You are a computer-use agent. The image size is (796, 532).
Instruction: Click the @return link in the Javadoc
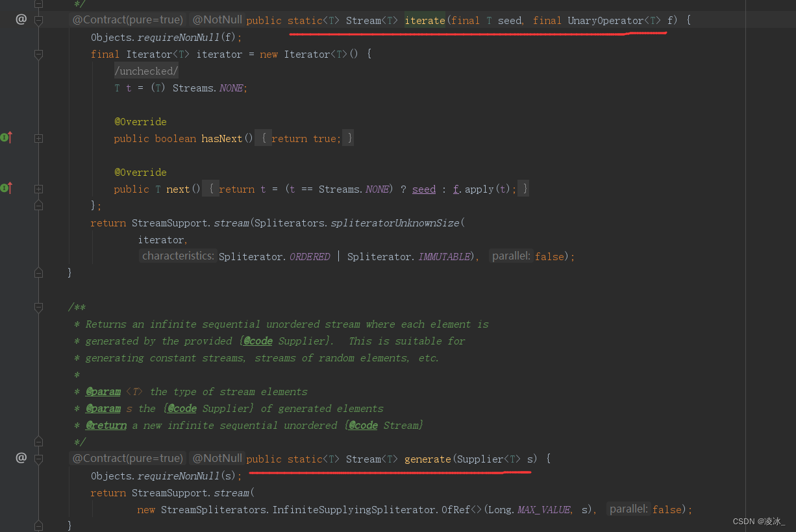point(106,425)
